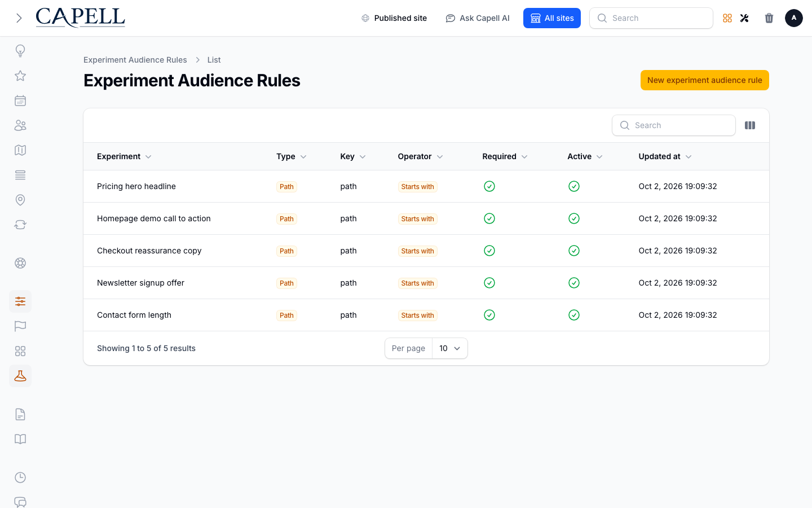The width and height of the screenshot is (812, 508).
Task: Open the beaker experiments sidebar icon
Action: pos(20,376)
